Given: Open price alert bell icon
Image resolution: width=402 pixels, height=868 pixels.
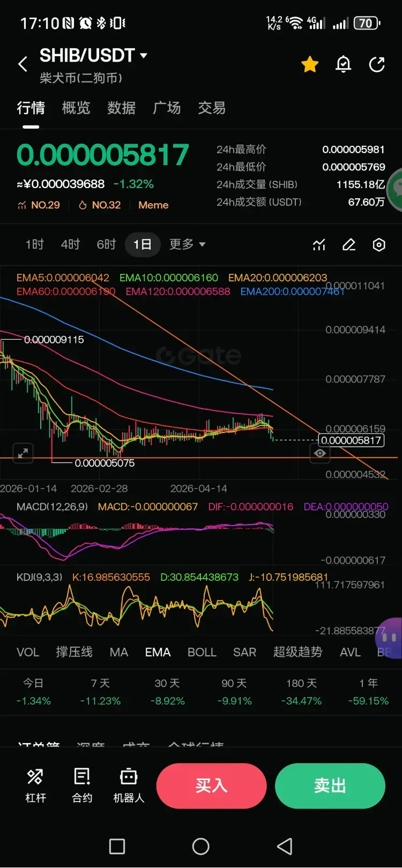Looking at the screenshot, I should 343,64.
